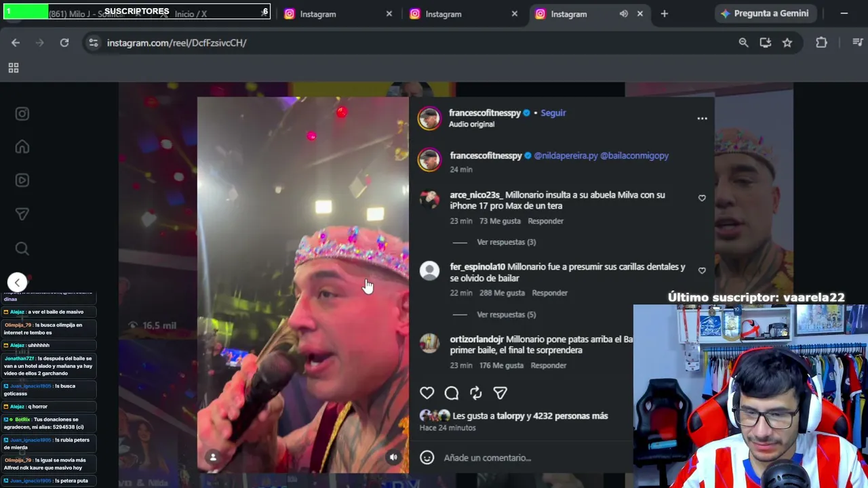Open the arce_nico23s_ username link
Screen dimensions: 868x488
(x=475, y=195)
